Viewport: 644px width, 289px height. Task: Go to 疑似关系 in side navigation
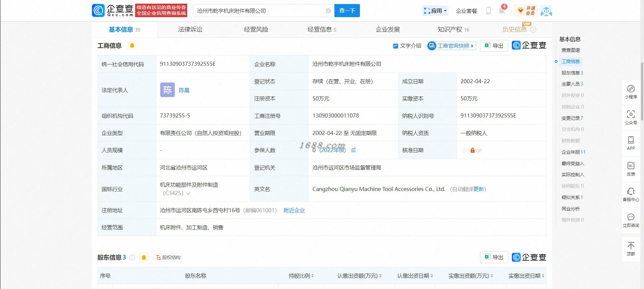(572, 197)
